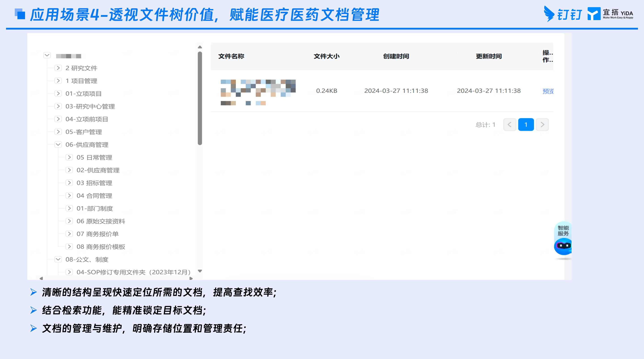Expand the 03-研究中心管理 folder
644x359 pixels.
[x=58, y=106]
